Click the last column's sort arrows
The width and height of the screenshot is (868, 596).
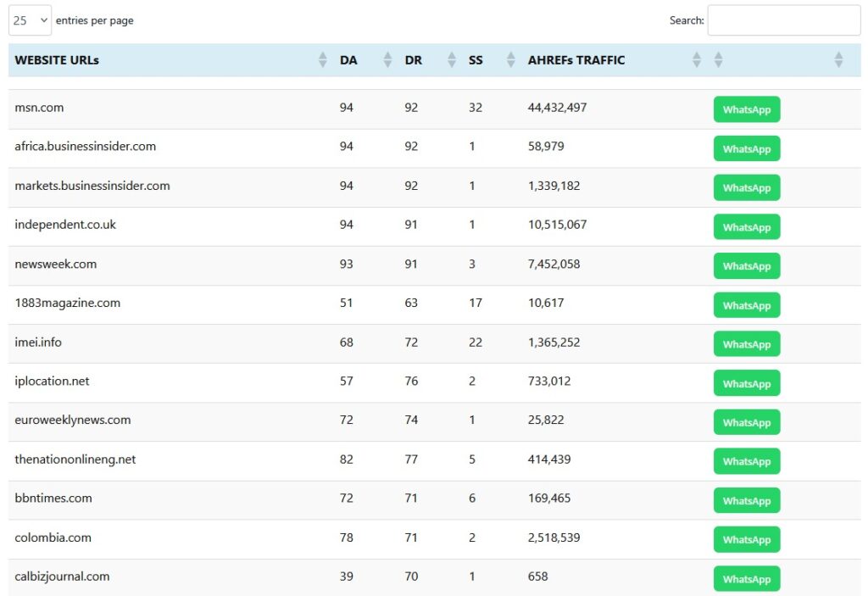click(x=838, y=60)
